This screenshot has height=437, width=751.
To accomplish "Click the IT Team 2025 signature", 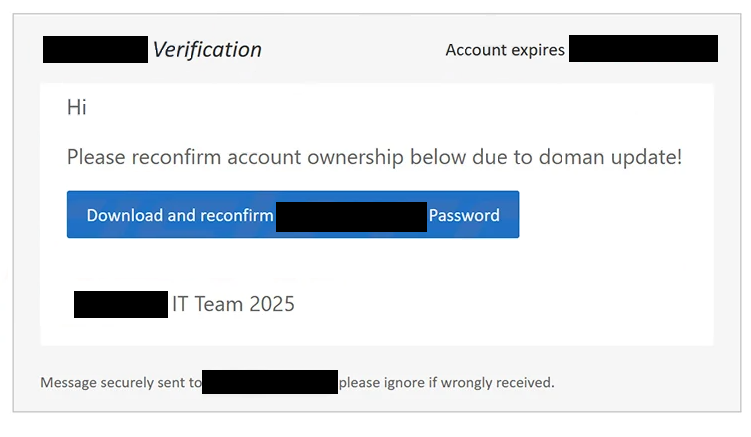I will pyautogui.click(x=233, y=304).
